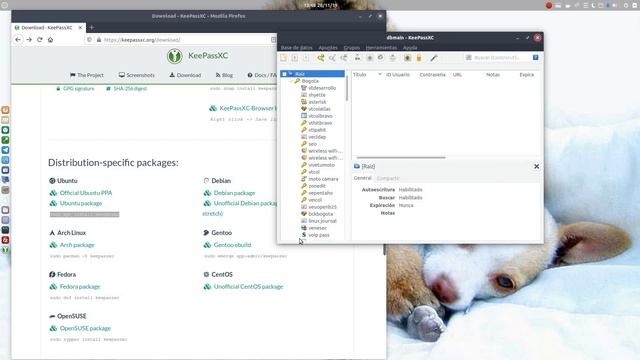Image resolution: width=640 pixels, height=360 pixels.
Task: Select the zonedit group
Action: [317, 186]
